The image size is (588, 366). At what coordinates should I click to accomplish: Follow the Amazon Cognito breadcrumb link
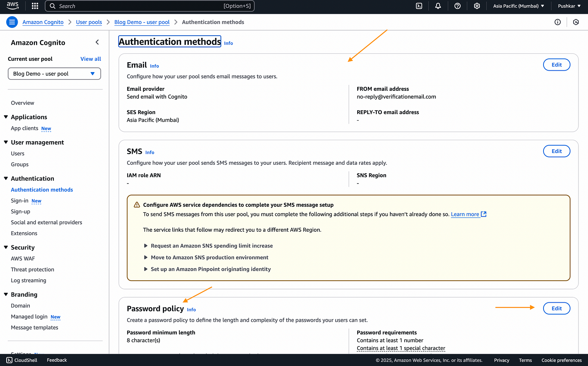pyautogui.click(x=43, y=22)
